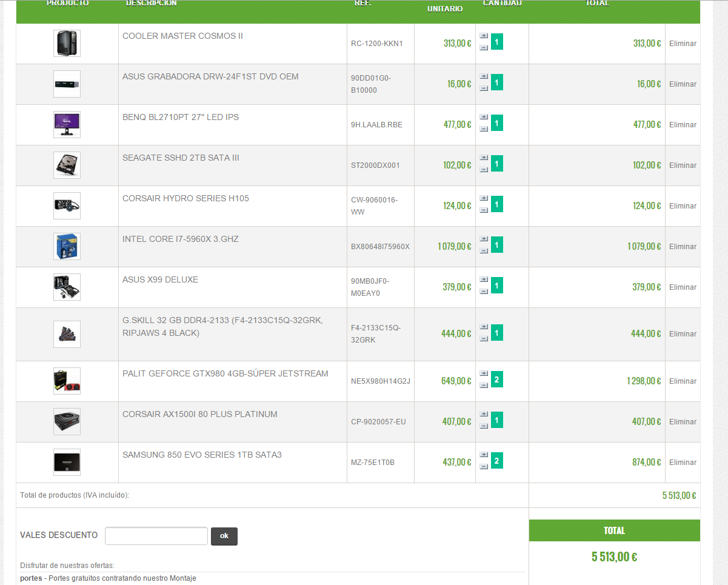
Task: Decrease quantity of Cooler Master Cosmos II
Action: coord(484,47)
